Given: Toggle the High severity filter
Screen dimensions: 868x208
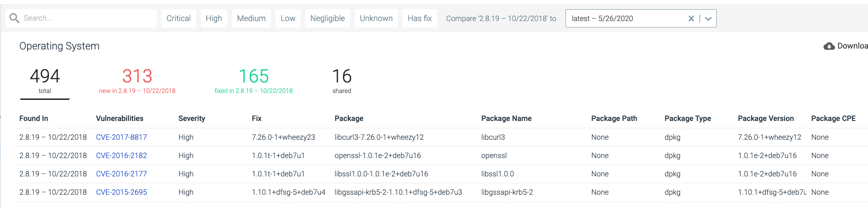Looking at the screenshot, I should (214, 18).
